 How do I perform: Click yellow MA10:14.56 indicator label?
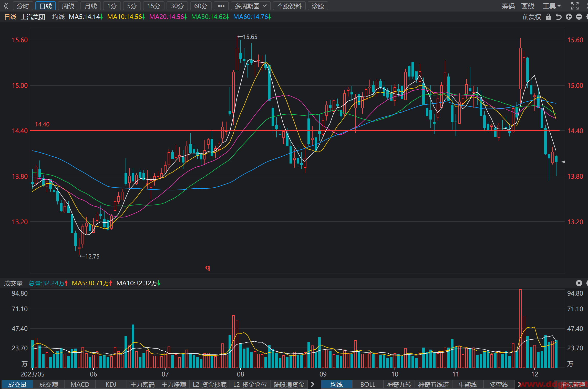126,17
